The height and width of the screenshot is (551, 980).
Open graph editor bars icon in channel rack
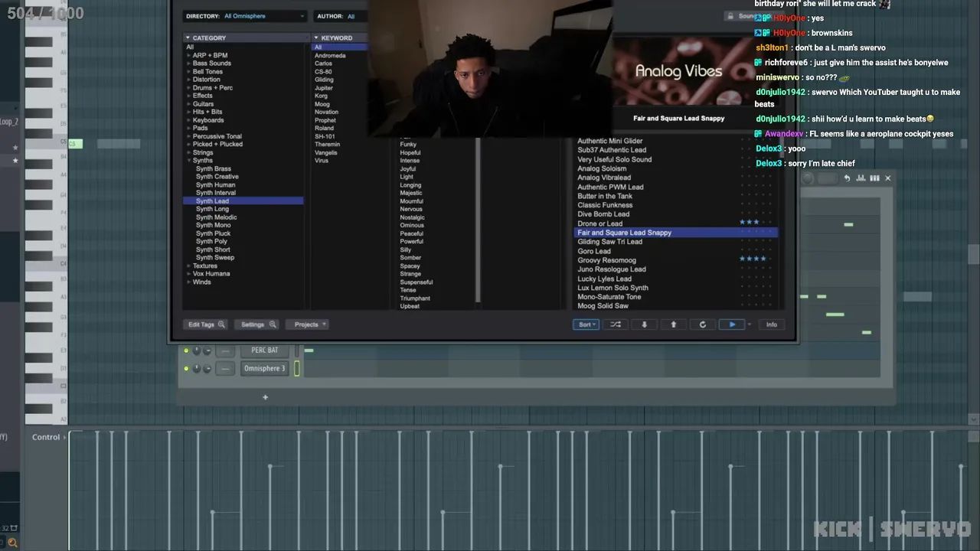pyautogui.click(x=861, y=178)
